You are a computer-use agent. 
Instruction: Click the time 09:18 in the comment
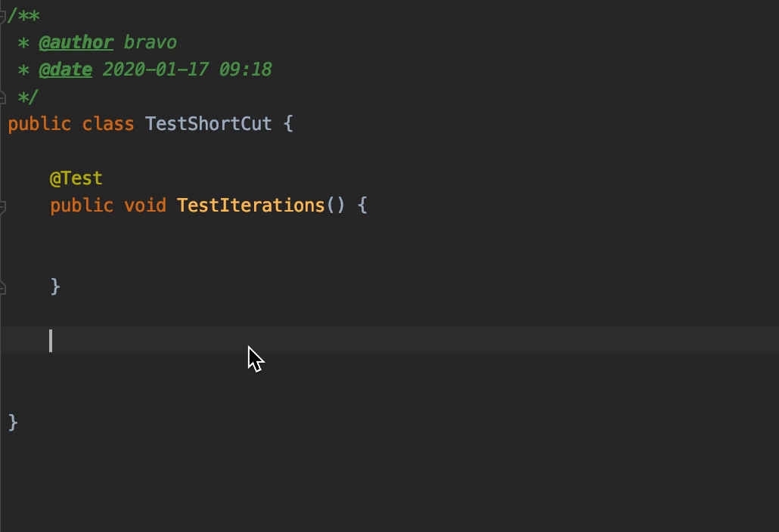point(245,70)
